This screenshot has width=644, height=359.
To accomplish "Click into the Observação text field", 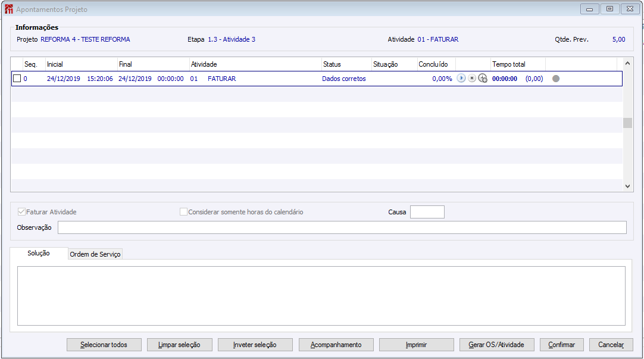I will [342, 227].
